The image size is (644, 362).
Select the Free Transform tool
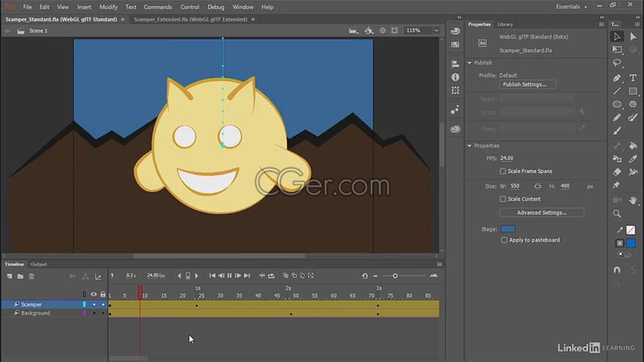(617, 50)
